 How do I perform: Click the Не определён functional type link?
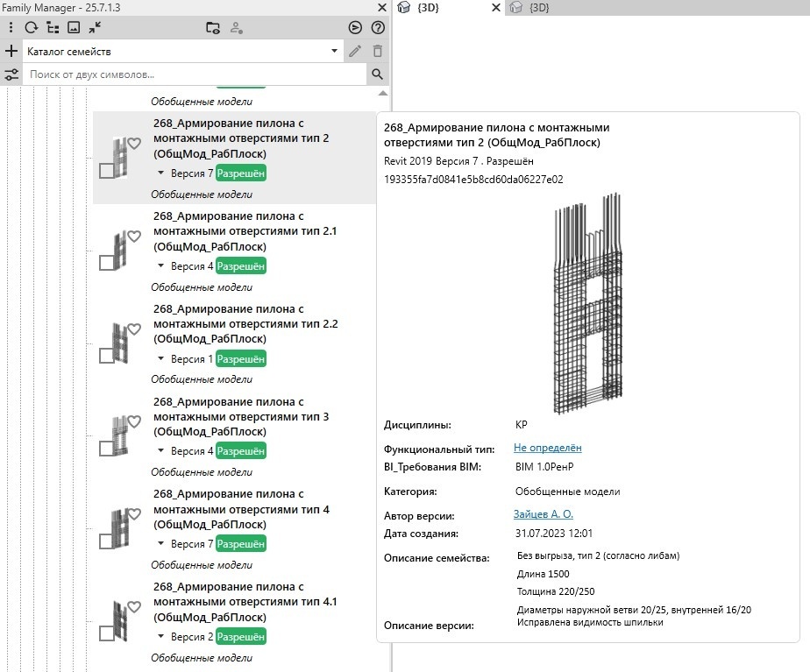pos(547,448)
